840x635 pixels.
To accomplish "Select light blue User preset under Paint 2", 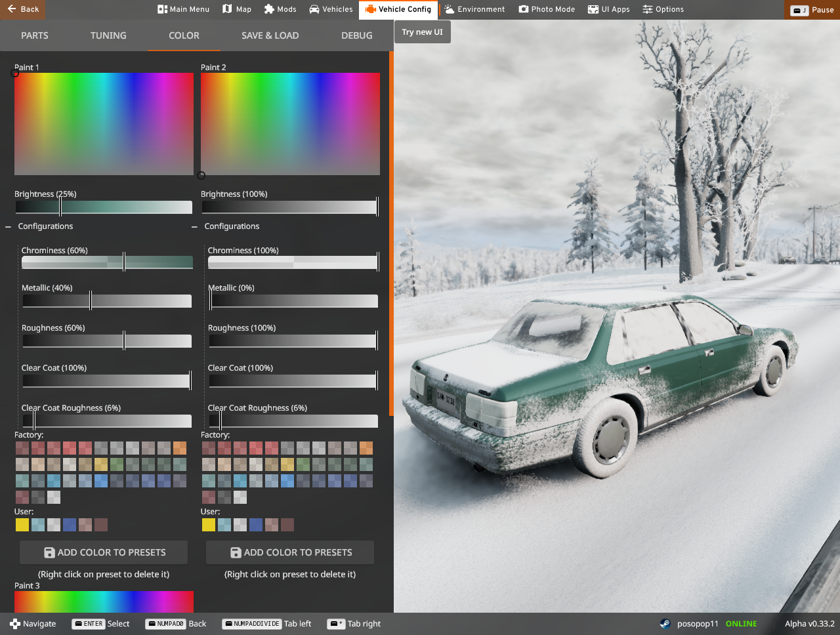I will (x=224, y=525).
